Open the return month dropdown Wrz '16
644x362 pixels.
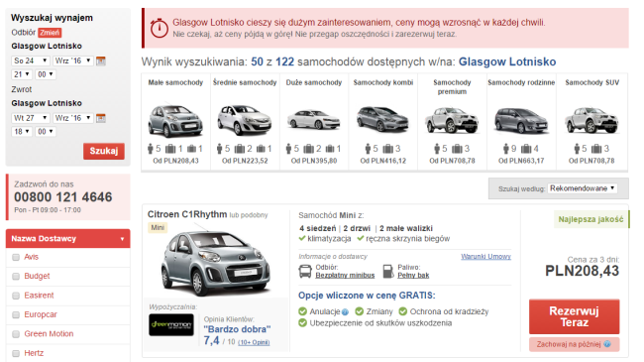tap(73, 118)
